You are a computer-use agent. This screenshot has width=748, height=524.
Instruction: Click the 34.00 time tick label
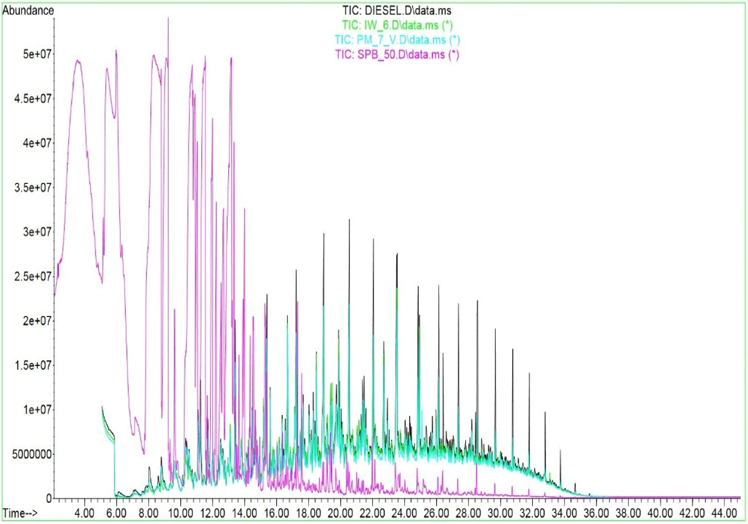tap(564, 514)
